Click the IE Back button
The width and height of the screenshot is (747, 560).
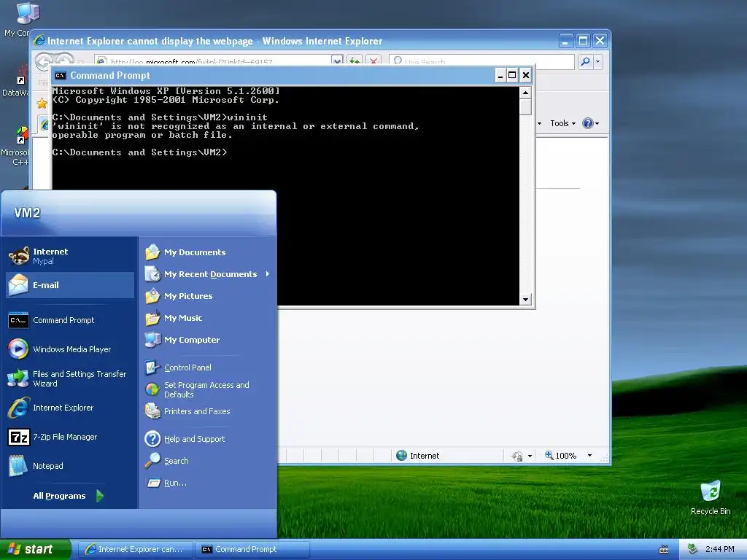[x=44, y=62]
